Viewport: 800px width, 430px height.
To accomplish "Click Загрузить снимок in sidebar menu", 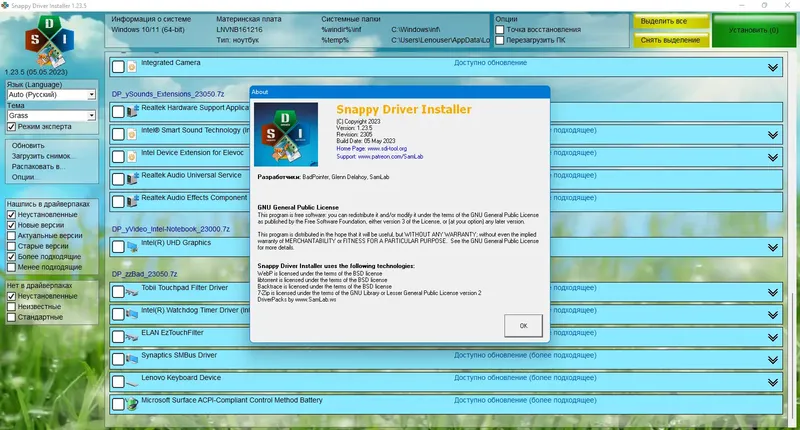I will (41, 156).
